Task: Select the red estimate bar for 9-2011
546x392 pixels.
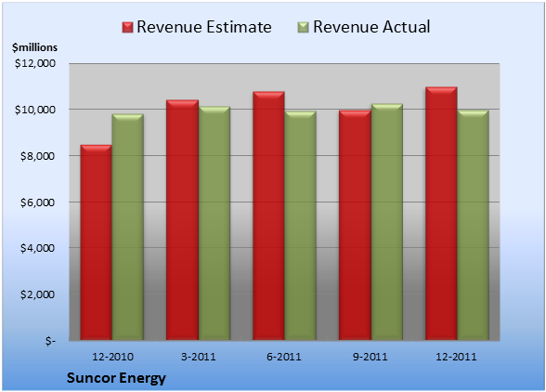Action: click(355, 226)
